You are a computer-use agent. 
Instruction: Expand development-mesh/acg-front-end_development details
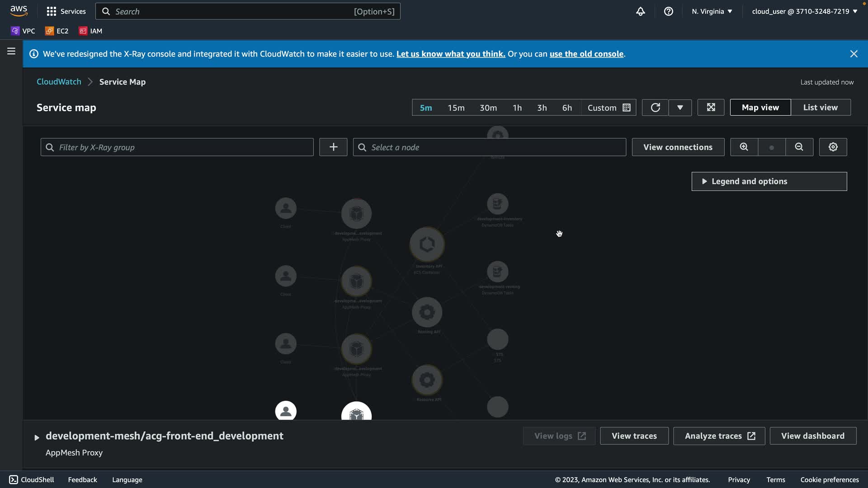(x=37, y=437)
